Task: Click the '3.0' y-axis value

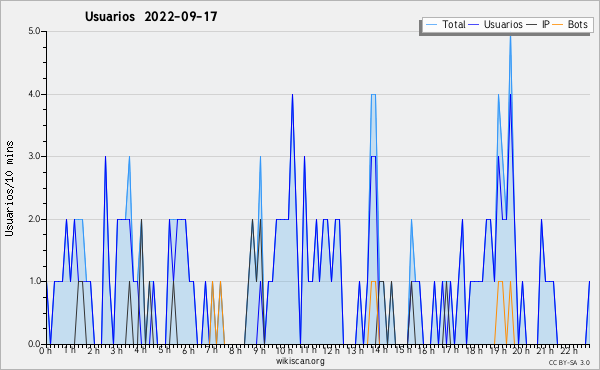Action: click(34, 156)
